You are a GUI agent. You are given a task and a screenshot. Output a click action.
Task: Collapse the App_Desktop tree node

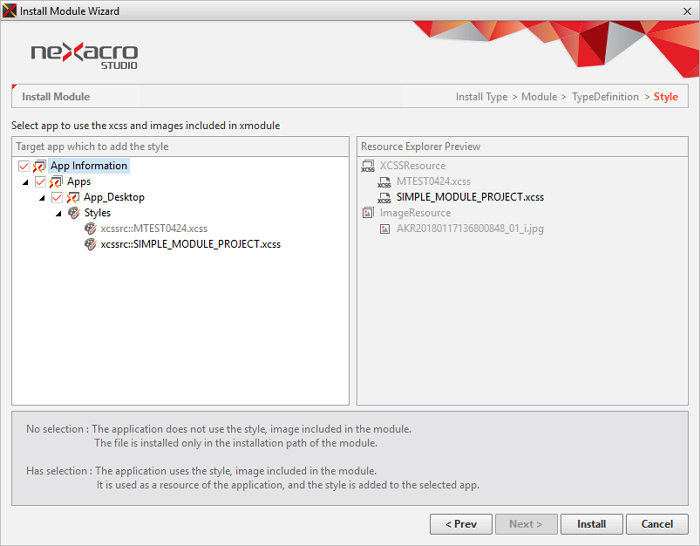[x=42, y=198]
